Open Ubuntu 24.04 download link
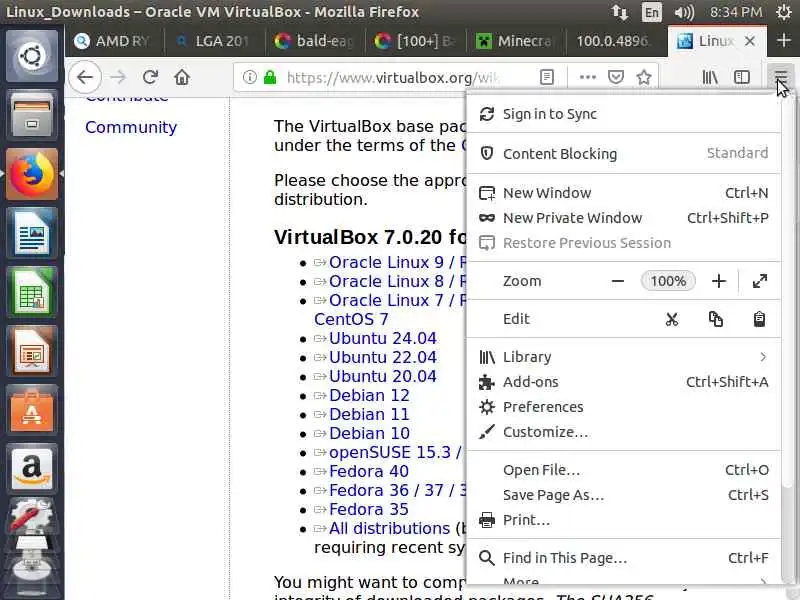 coord(383,338)
